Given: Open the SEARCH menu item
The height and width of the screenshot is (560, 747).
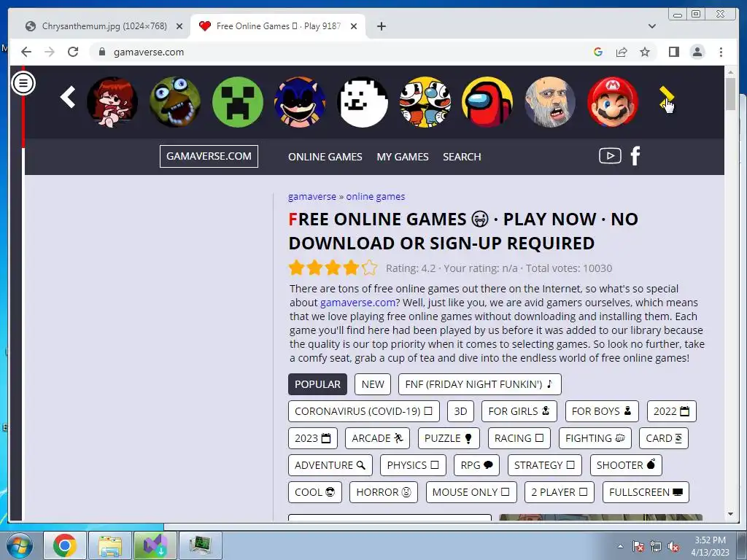Looking at the screenshot, I should [462, 157].
